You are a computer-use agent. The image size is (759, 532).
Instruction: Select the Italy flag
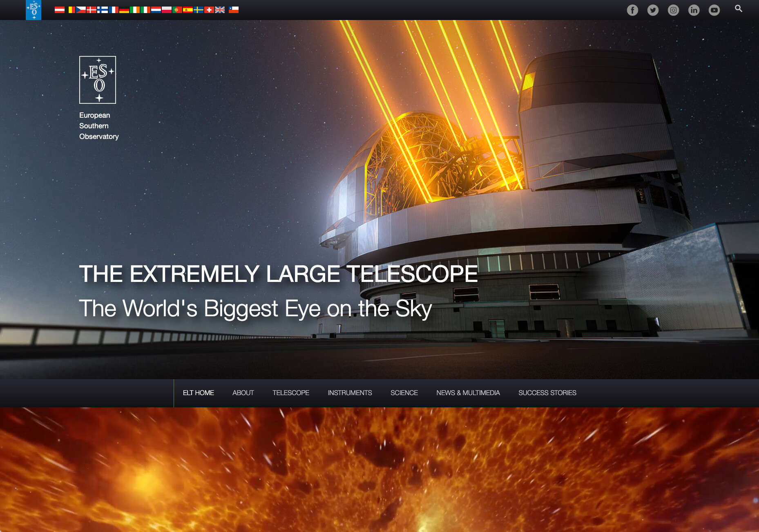point(145,10)
